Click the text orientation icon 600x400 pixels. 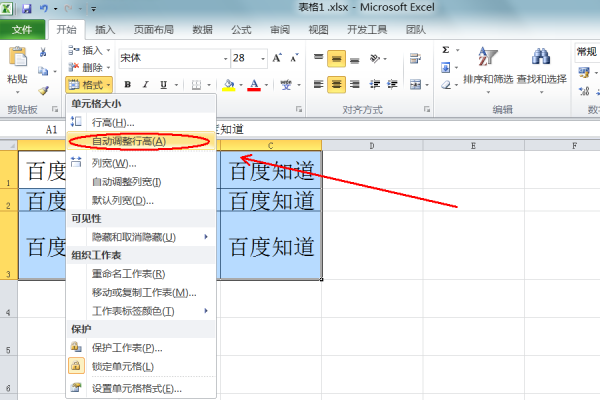click(x=375, y=59)
